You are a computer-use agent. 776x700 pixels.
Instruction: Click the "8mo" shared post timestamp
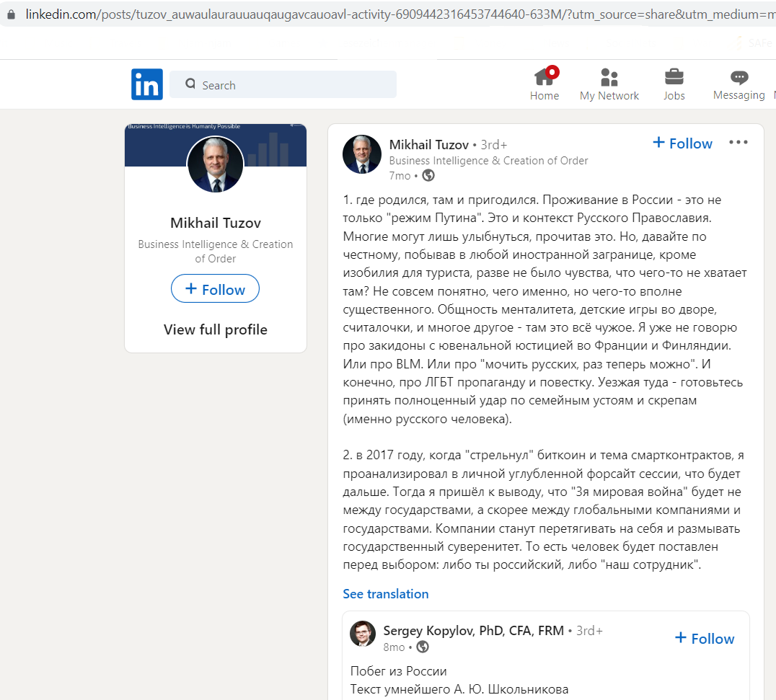pyautogui.click(x=394, y=647)
